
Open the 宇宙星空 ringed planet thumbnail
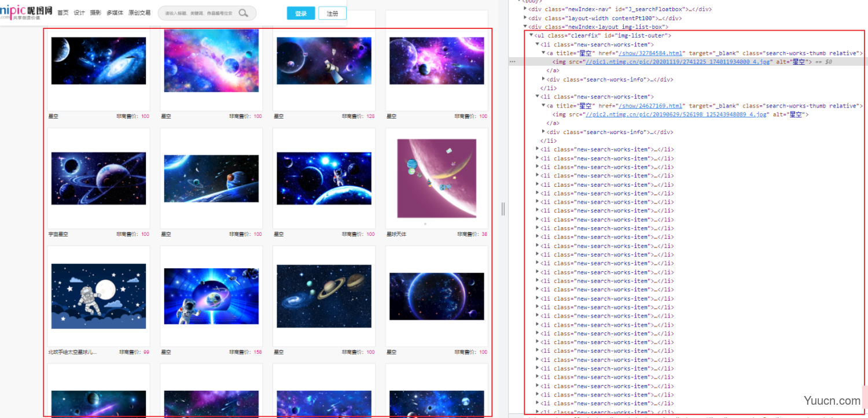[98, 179]
